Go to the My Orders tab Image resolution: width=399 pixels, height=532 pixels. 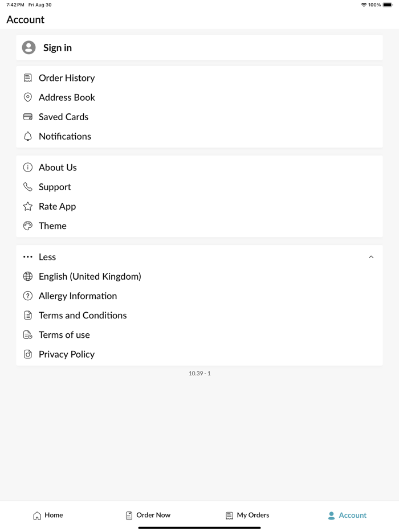pyautogui.click(x=247, y=515)
